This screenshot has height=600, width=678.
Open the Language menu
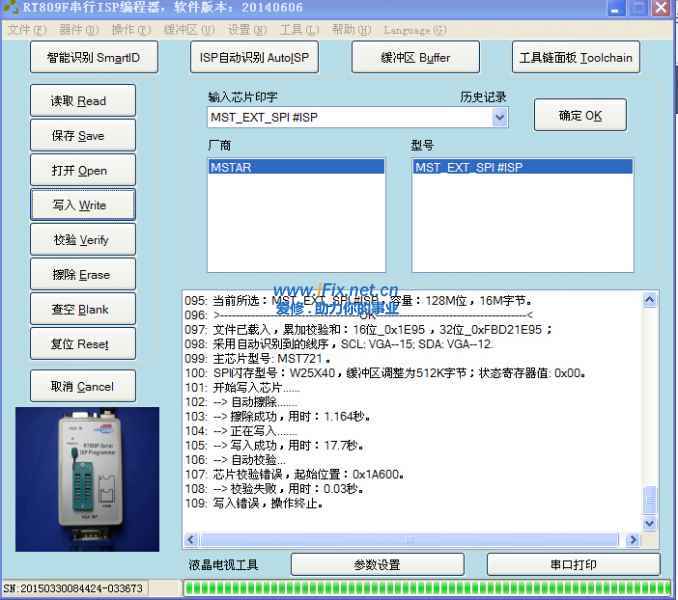(415, 30)
